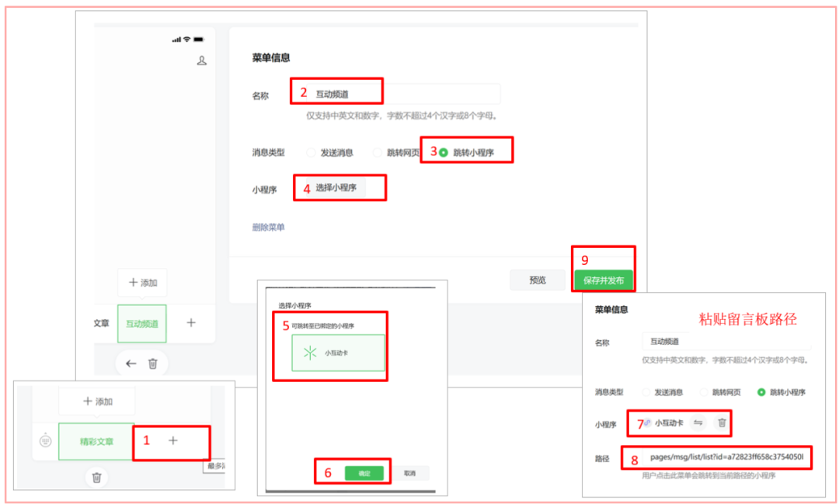Click the trash icon in the bottom-left panel
The image size is (839, 504).
[96, 479]
